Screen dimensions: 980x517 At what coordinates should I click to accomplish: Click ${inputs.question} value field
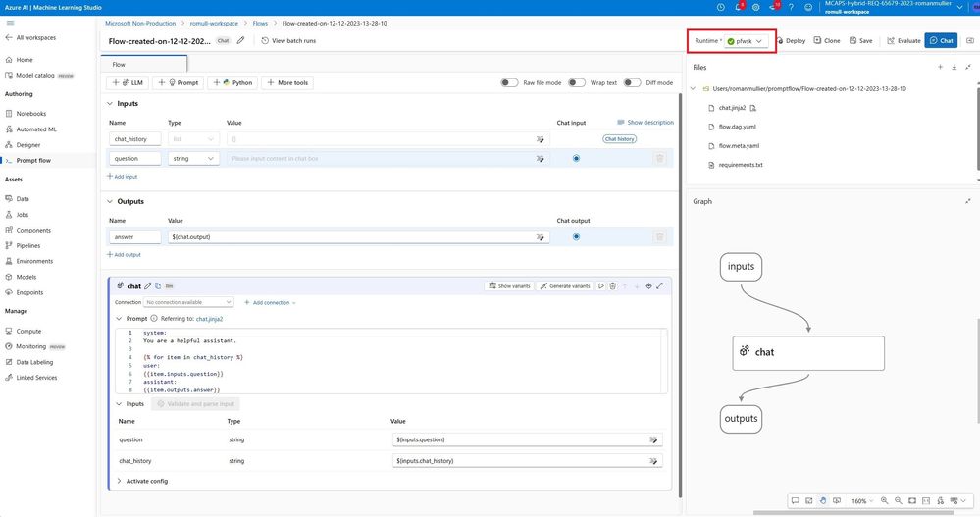click(x=528, y=439)
